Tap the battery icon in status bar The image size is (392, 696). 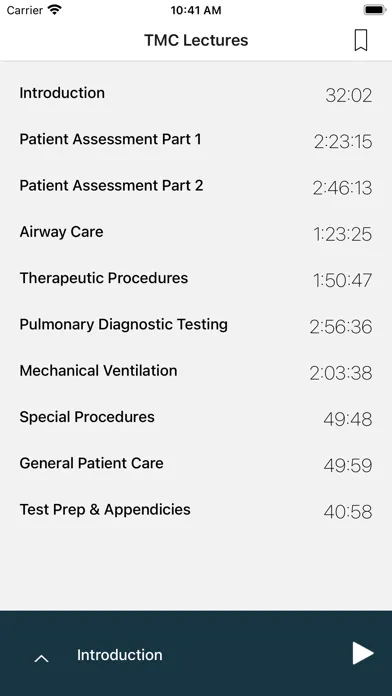pyautogui.click(x=374, y=10)
